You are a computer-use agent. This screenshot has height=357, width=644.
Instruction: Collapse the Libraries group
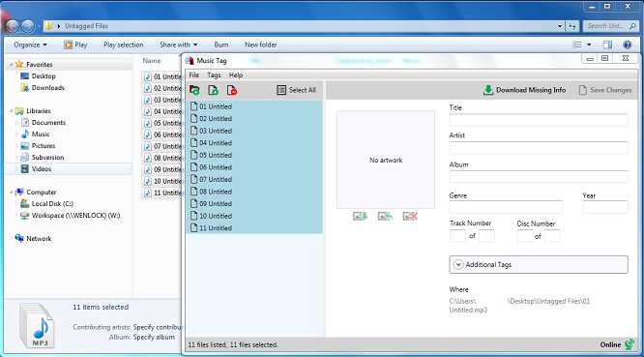pyautogui.click(x=11, y=111)
